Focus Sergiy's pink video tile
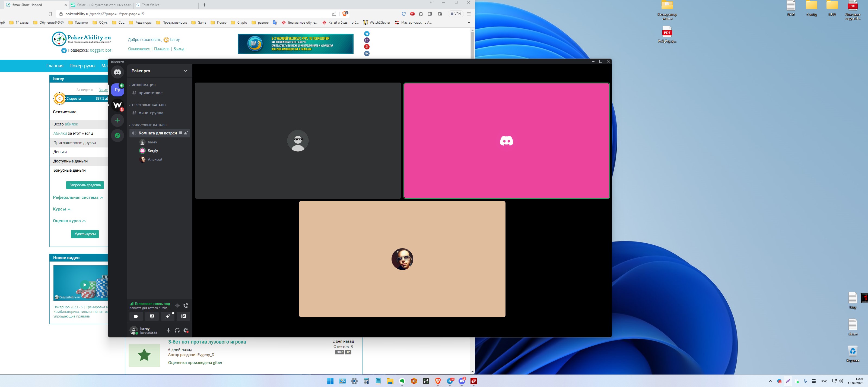Screen dimensions: 868x387 [x=506, y=141]
